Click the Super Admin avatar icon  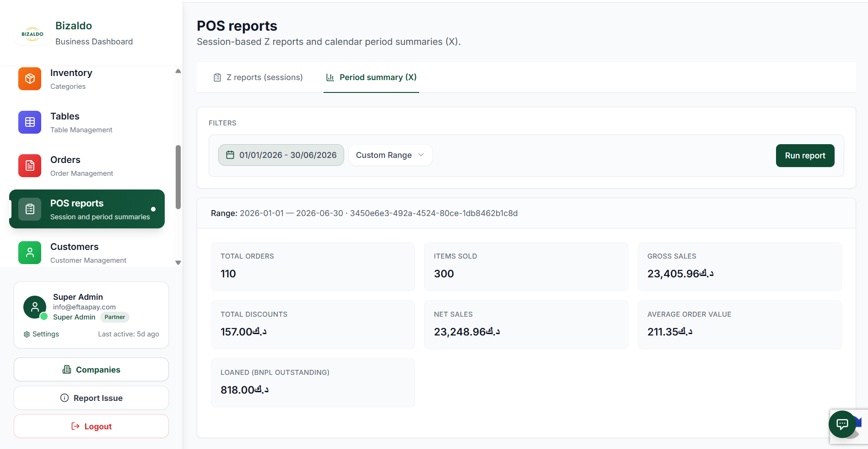click(35, 307)
